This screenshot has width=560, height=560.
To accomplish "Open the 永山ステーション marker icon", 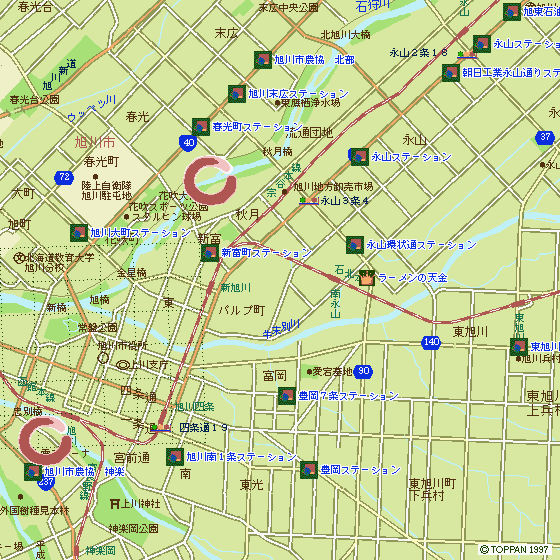I will tap(360, 157).
